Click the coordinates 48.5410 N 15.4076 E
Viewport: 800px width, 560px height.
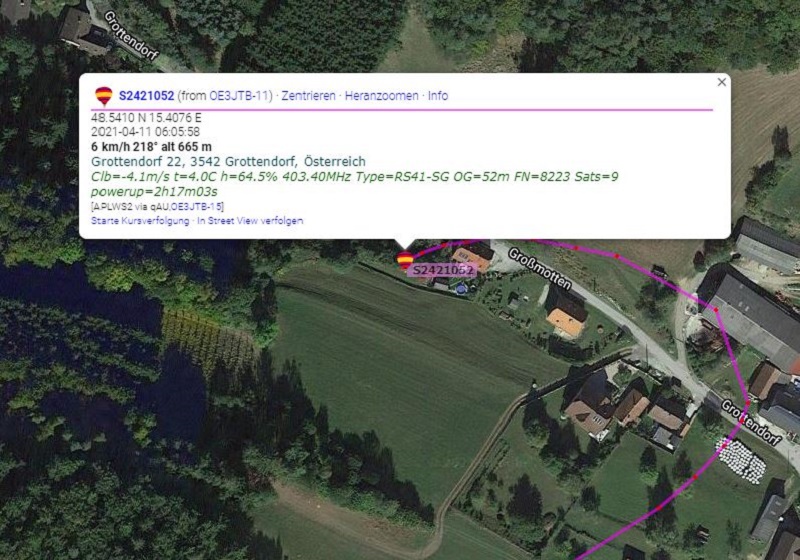[146, 118]
